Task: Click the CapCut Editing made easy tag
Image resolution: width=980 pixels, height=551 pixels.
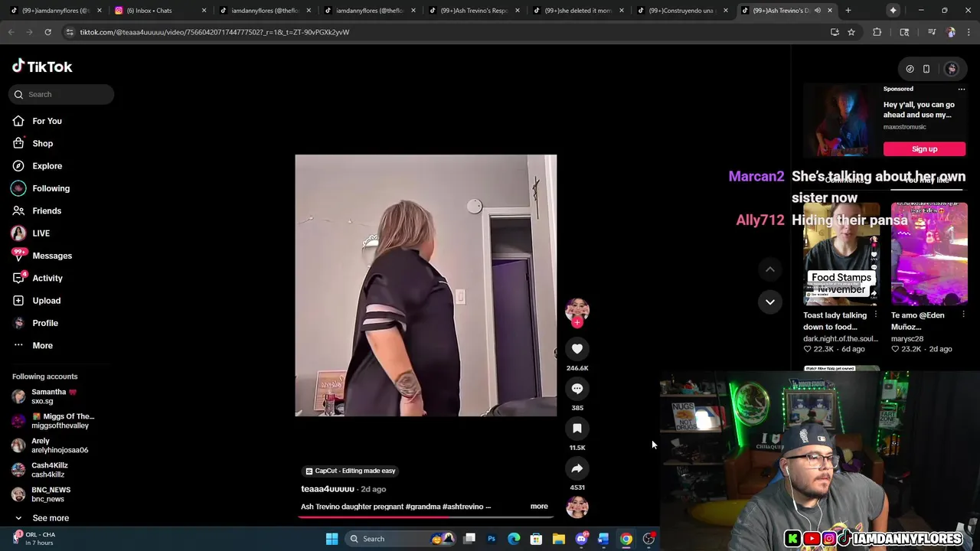Action: pyautogui.click(x=351, y=471)
